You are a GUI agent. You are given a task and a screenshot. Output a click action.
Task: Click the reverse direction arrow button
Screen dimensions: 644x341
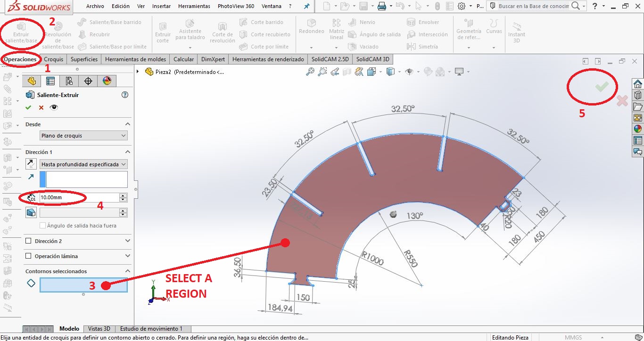(31, 164)
